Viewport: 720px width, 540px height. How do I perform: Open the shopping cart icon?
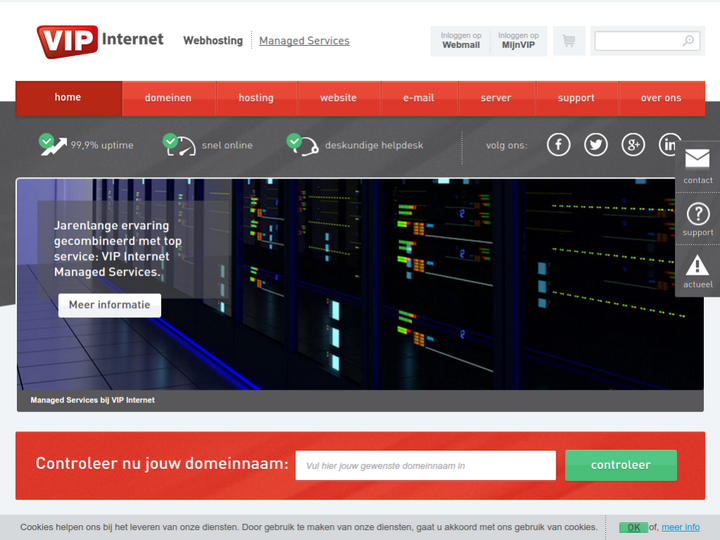[569, 41]
